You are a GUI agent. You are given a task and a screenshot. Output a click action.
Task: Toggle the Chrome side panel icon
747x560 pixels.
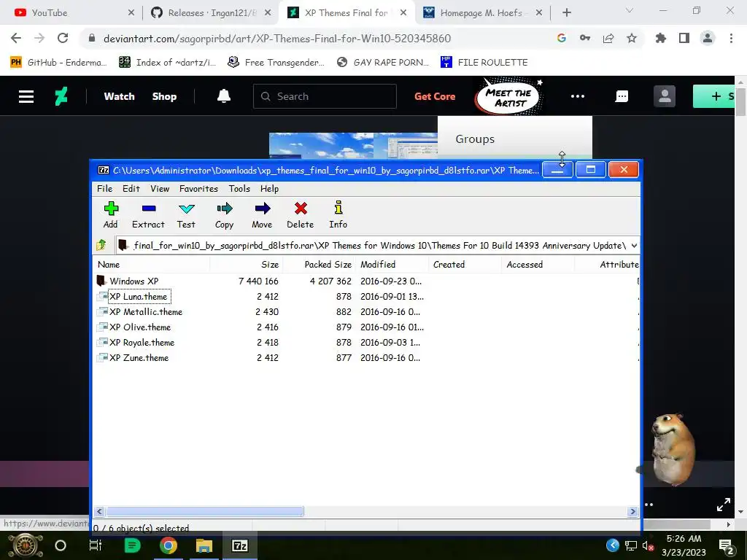[684, 38]
